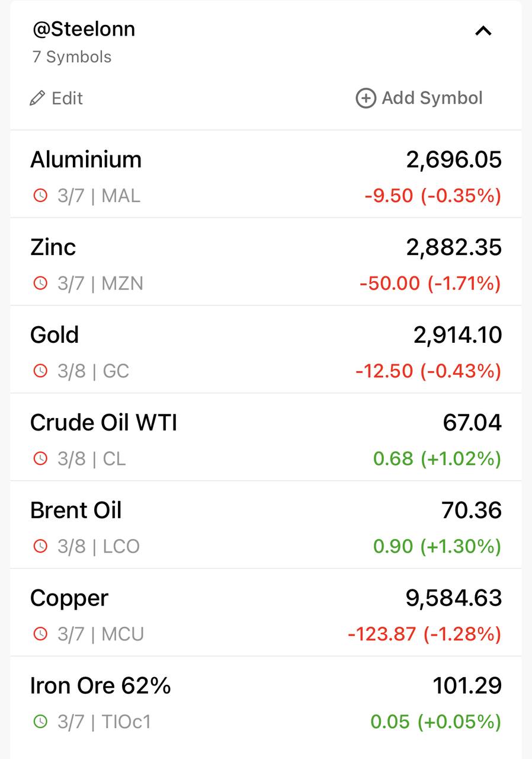Click the @Steelonn watchlist title
Viewport: 532px width, 759px height.
point(84,29)
